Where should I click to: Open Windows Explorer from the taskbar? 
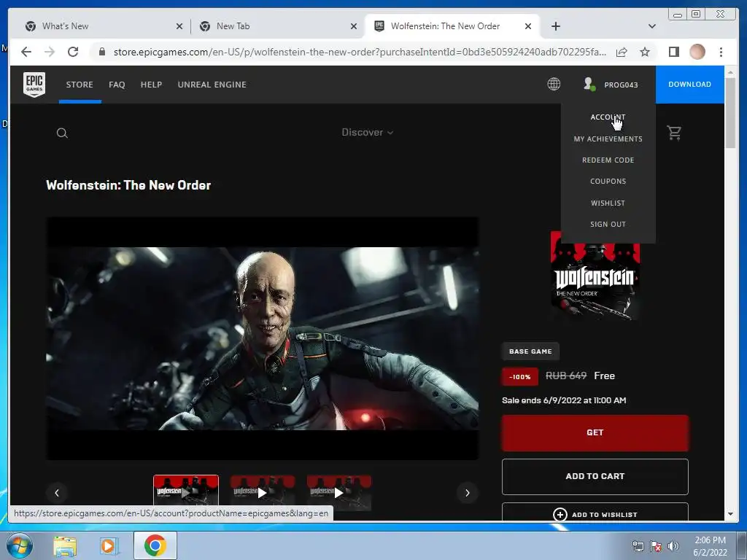[x=65, y=545]
